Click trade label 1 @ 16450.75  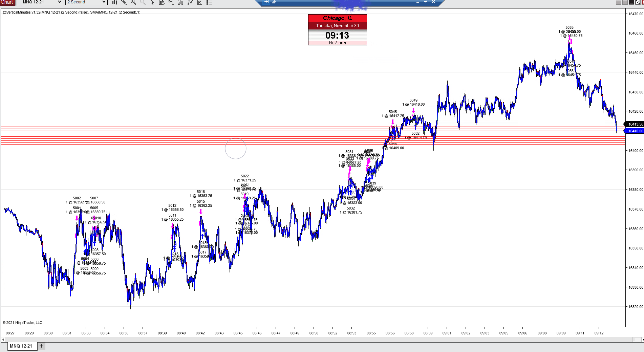click(571, 36)
